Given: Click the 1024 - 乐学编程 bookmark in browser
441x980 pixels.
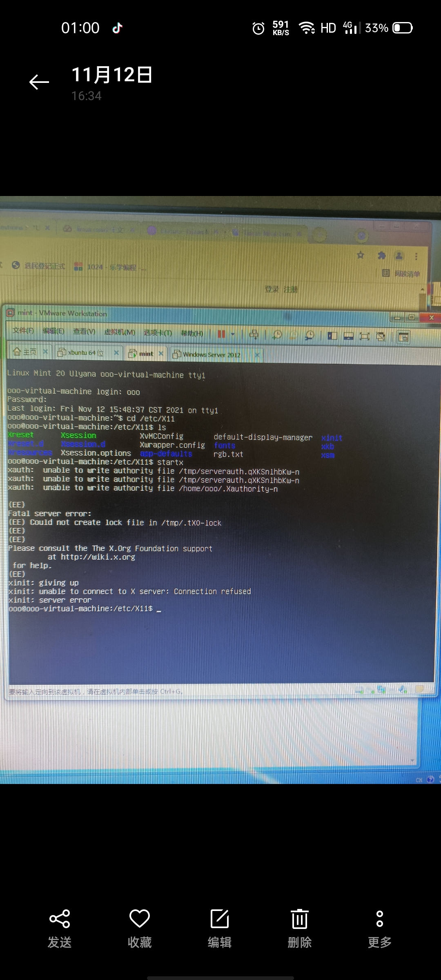Looking at the screenshot, I should 110,267.
